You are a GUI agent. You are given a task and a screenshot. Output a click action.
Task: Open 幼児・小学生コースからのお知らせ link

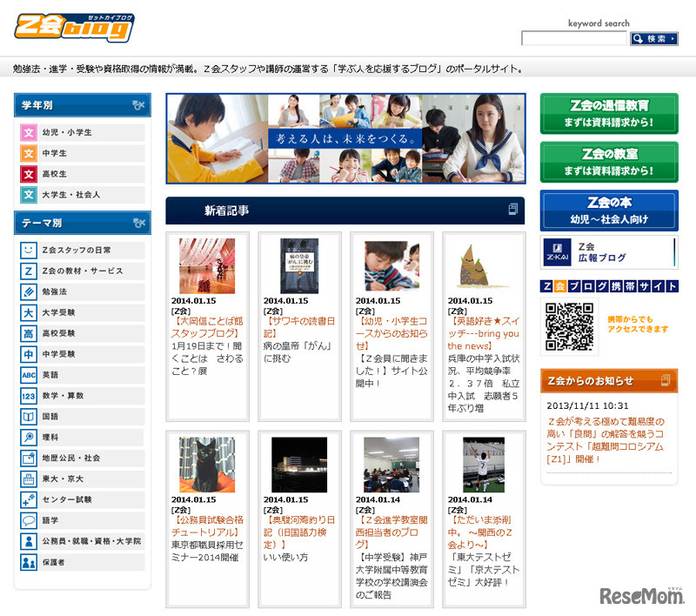pyautogui.click(x=391, y=333)
